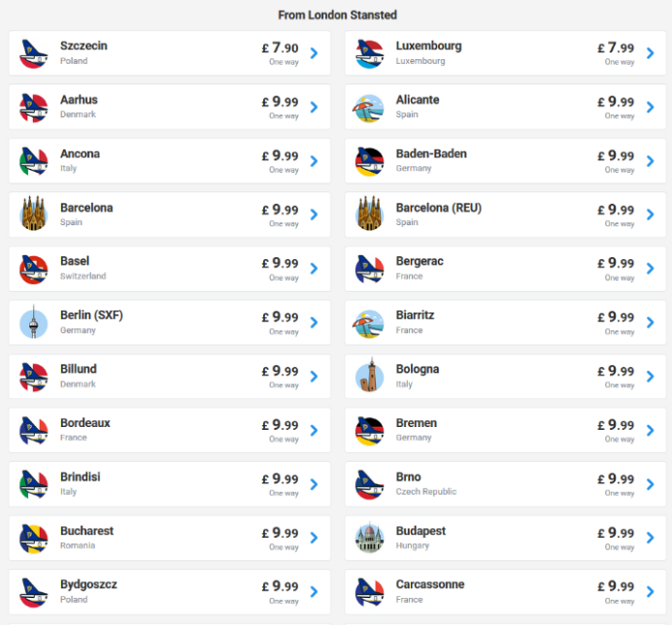Click the Szczecin Poland flag plane icon
Viewport: 672px width, 626px height.
(33, 53)
